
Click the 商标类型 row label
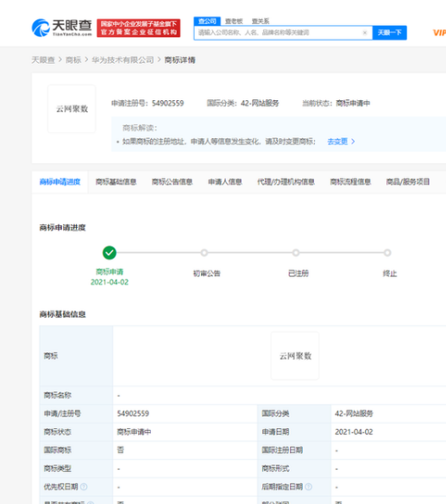[58, 469]
